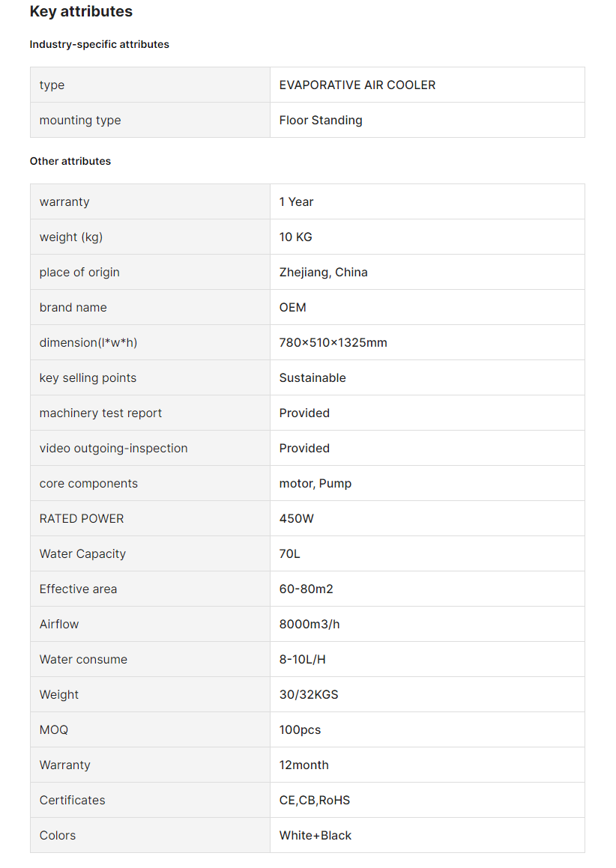
Task: Click the Key attributes heading
Action: point(81,12)
